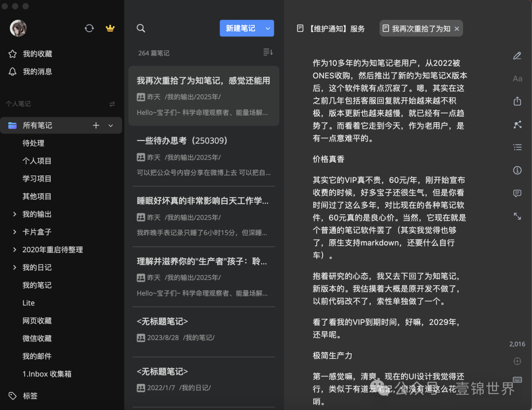Image resolution: width=532 pixels, height=410 pixels.
Task: Open the 学习项目 folder
Action: pos(36,178)
